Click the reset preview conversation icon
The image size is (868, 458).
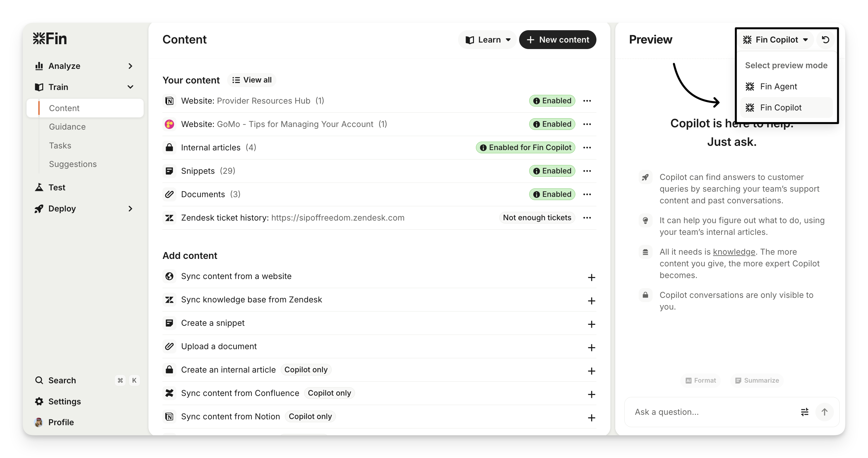[x=825, y=40]
